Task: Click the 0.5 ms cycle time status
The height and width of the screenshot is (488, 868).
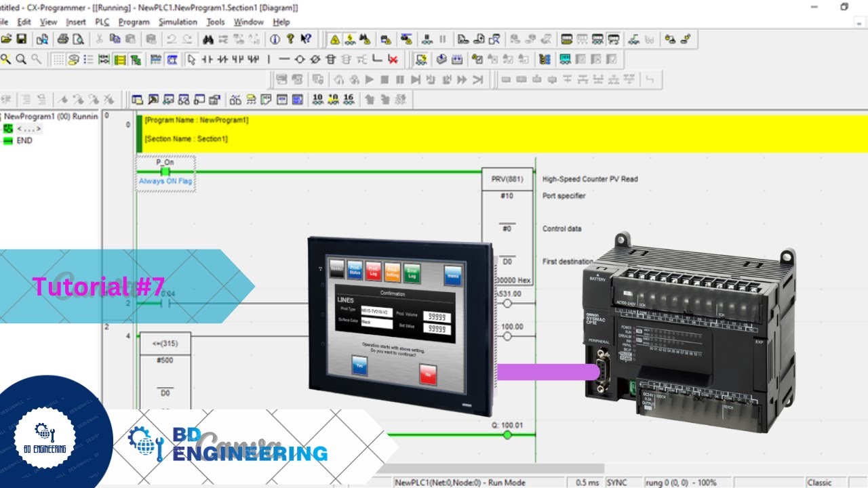Action: click(587, 483)
